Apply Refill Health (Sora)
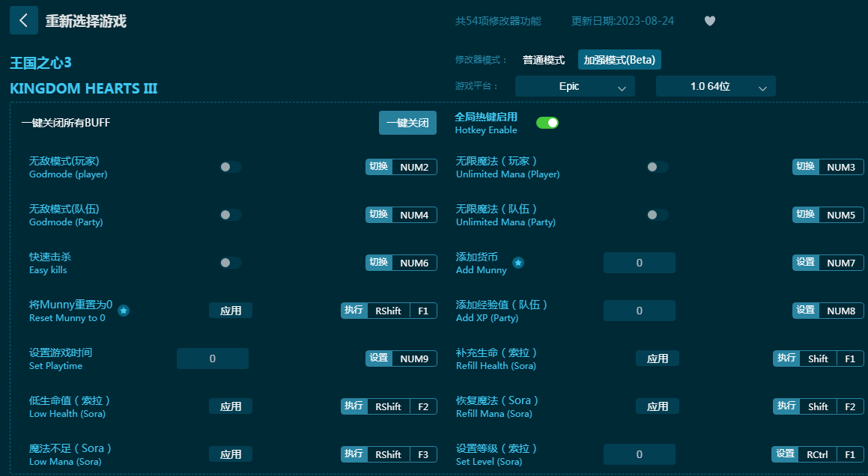Viewport: 868px width, 476px height. pyautogui.click(x=657, y=358)
